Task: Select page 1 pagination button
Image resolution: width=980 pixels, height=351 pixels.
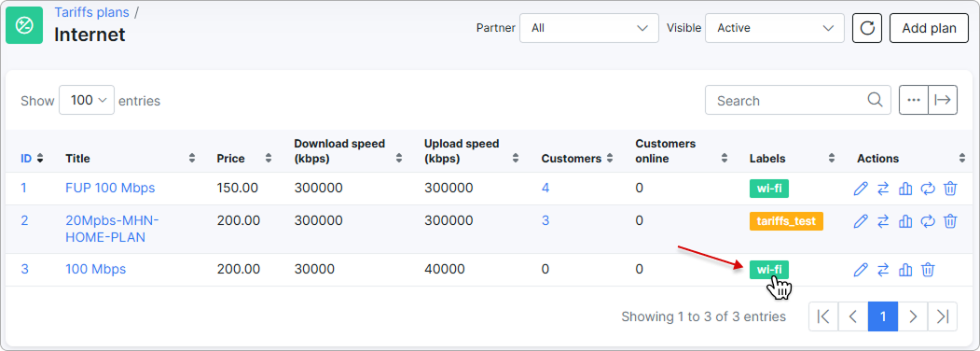Action: click(883, 316)
